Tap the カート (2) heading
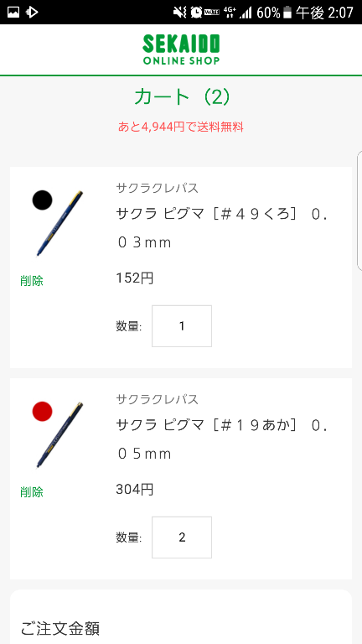This screenshot has width=362, height=644. tap(182, 97)
